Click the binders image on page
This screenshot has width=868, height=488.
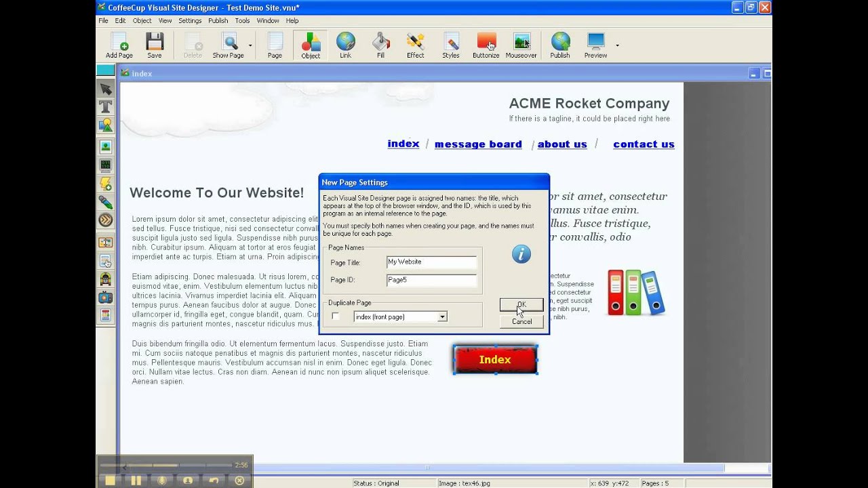tap(635, 293)
